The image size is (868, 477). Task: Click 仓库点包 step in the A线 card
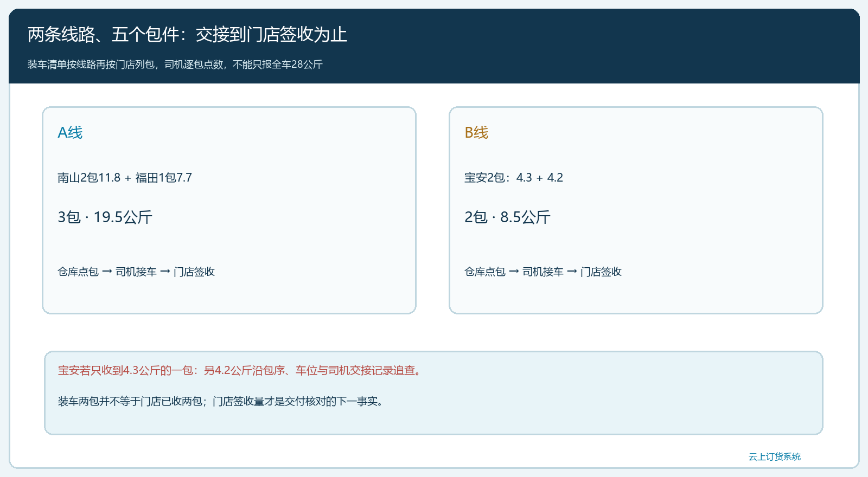point(78,271)
